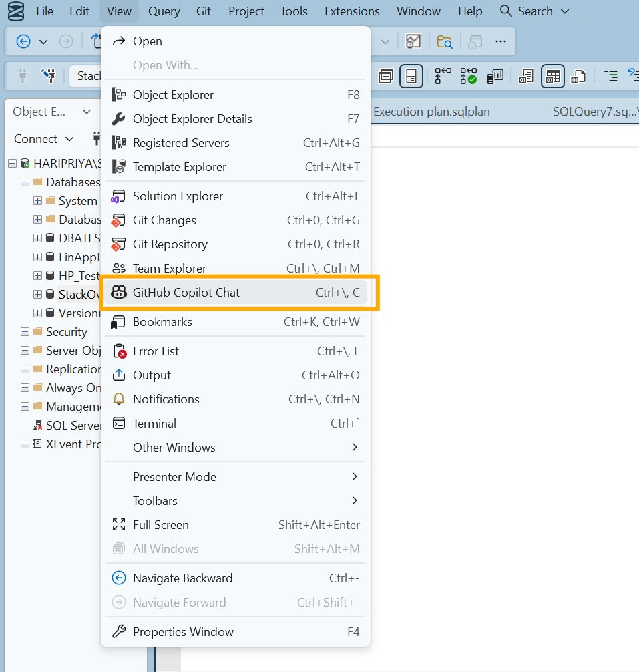Open the Search dropdown chevron
This screenshot has width=639, height=672.
click(x=565, y=11)
